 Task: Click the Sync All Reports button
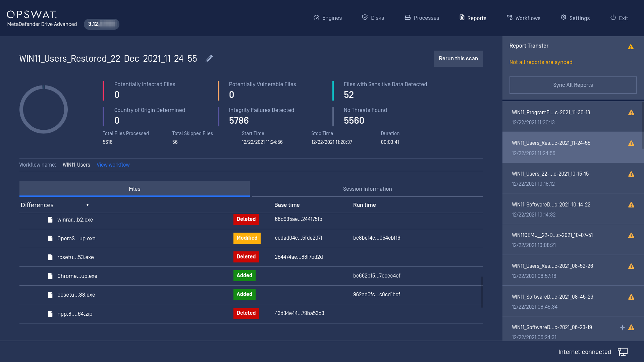573,85
